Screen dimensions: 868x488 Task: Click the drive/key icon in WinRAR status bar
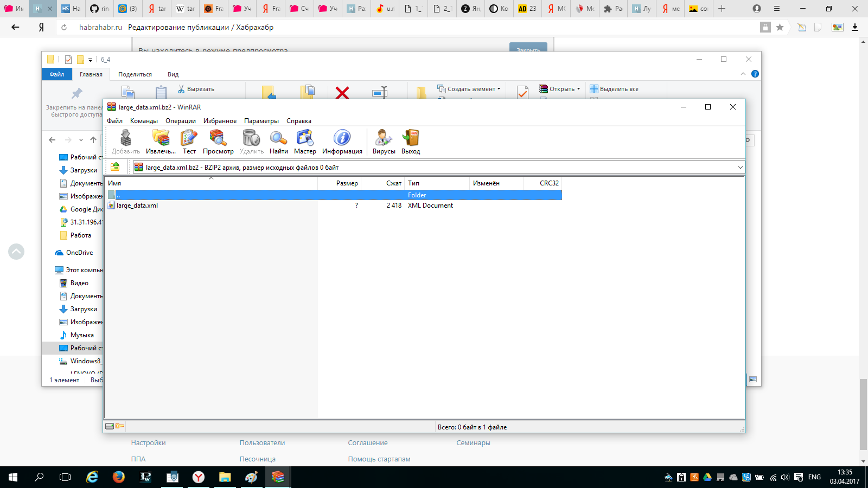click(114, 426)
